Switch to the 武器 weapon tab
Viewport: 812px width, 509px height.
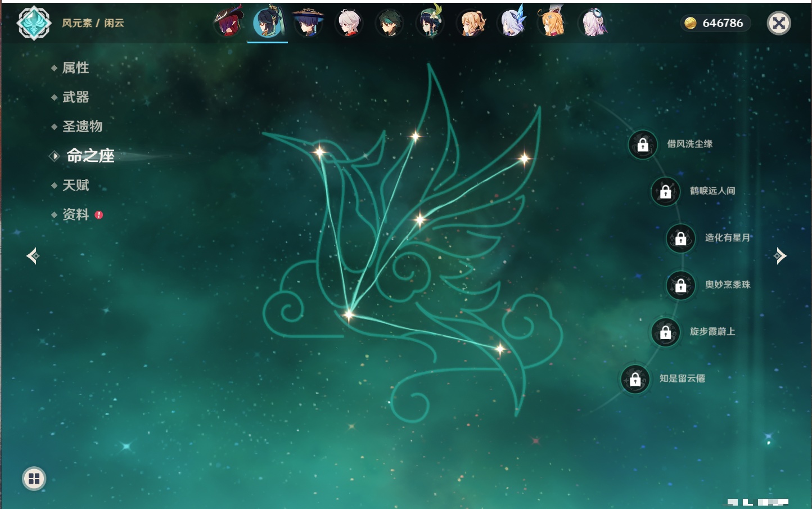click(75, 97)
